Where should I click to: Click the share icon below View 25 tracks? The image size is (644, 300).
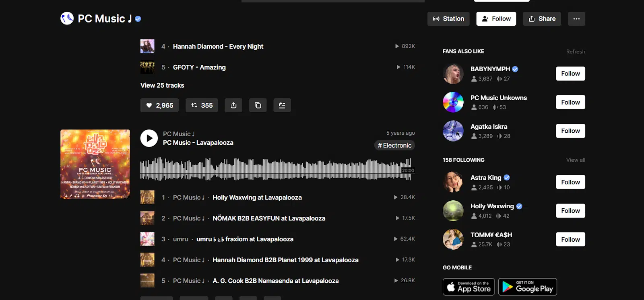pos(233,105)
